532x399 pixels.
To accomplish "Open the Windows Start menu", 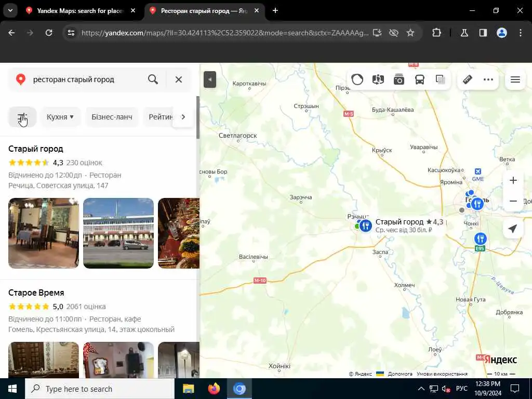I will [x=12, y=389].
